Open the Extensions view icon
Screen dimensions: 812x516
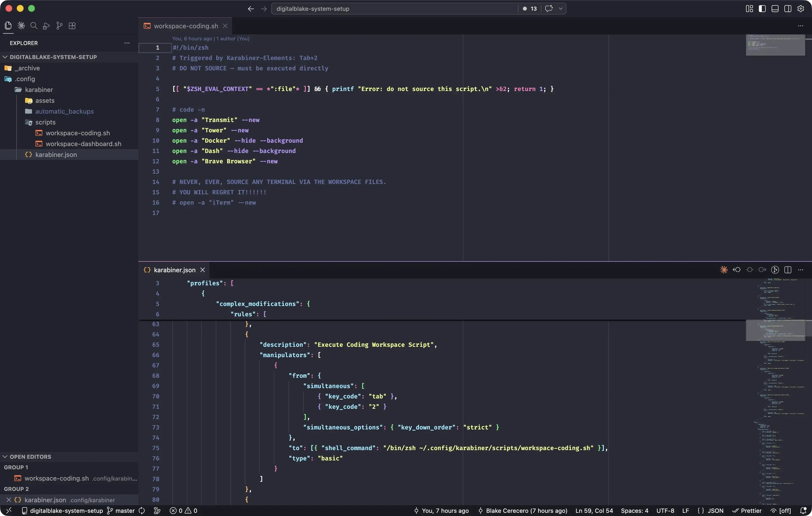pos(72,26)
